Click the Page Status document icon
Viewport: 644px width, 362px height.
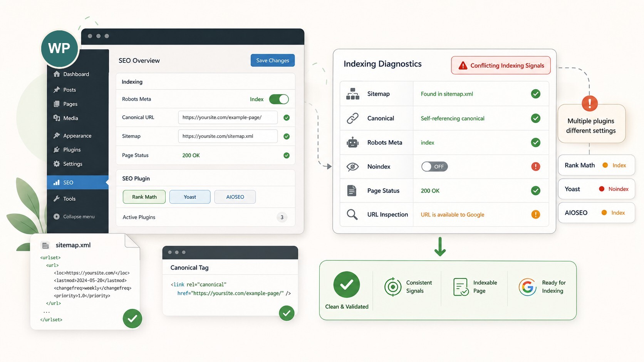352,190
